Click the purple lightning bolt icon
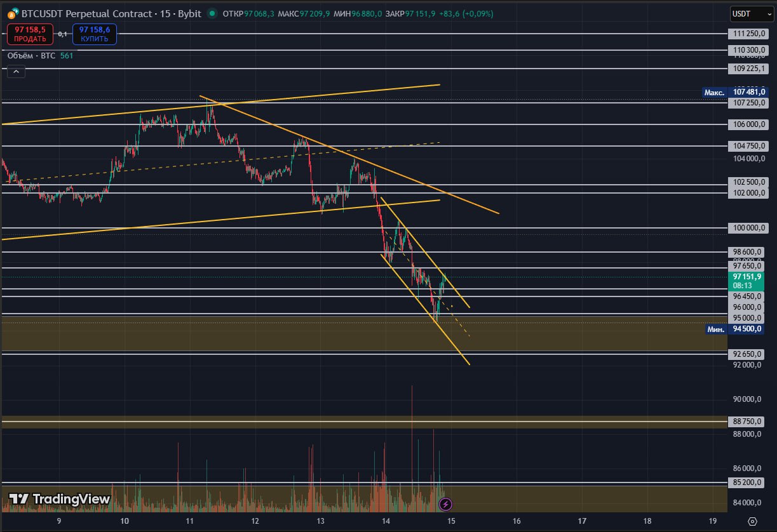 tap(446, 505)
